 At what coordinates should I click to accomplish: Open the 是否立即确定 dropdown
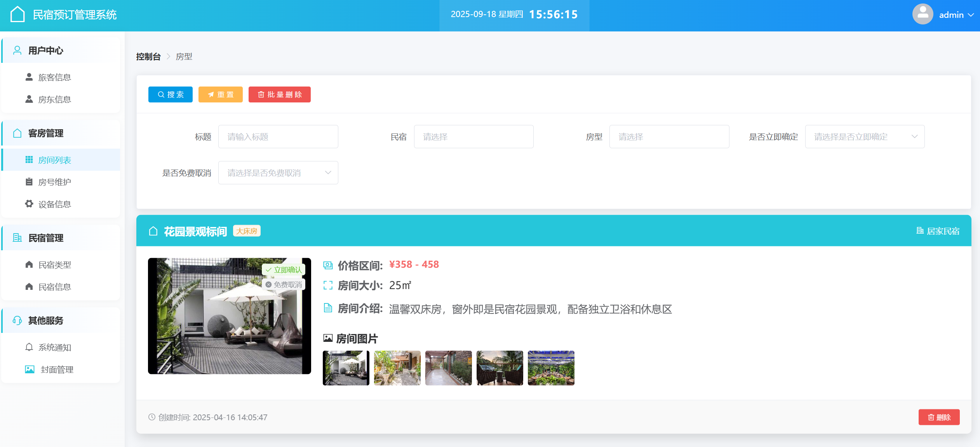coord(865,137)
